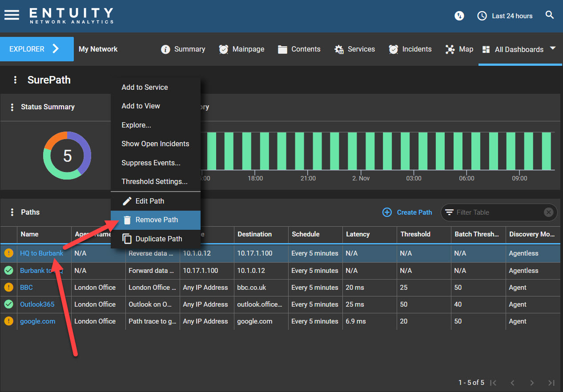This screenshot has width=563, height=392.
Task: Switch to the Services tab
Action: pyautogui.click(x=354, y=49)
